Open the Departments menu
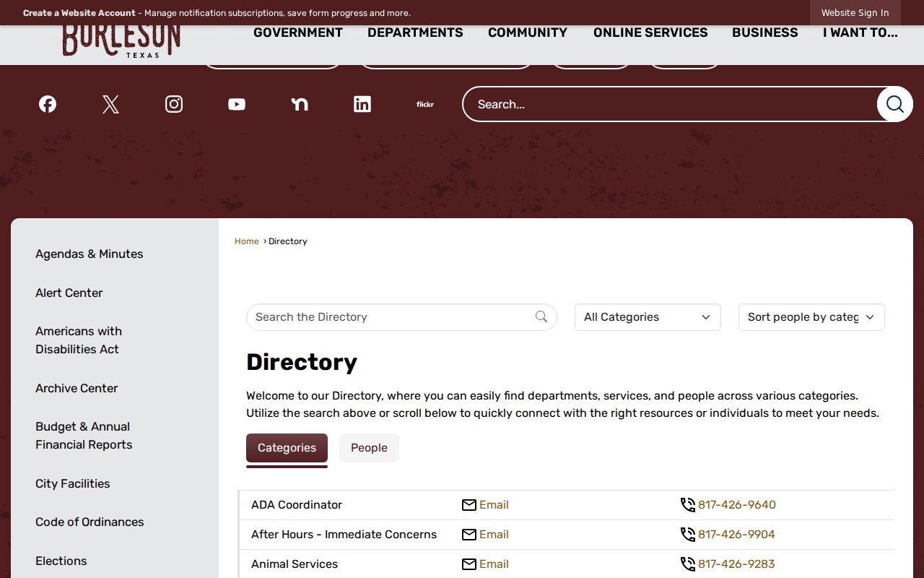 (x=415, y=33)
